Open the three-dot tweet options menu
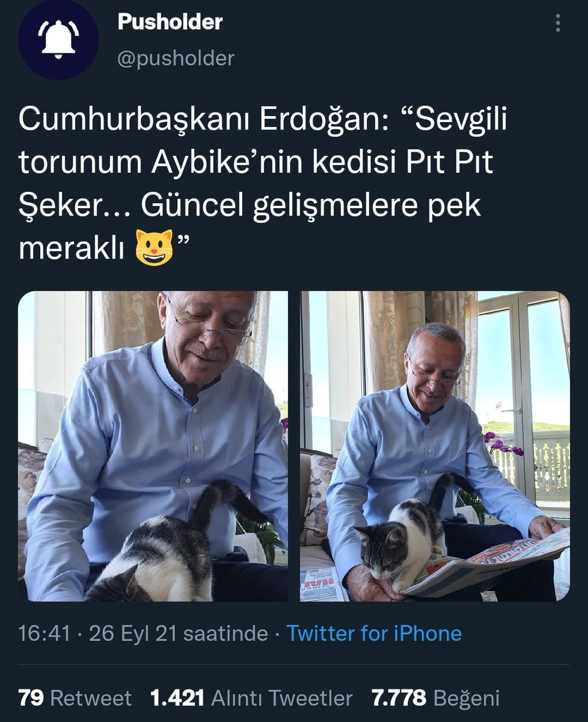The width and height of the screenshot is (588, 722). tap(559, 23)
